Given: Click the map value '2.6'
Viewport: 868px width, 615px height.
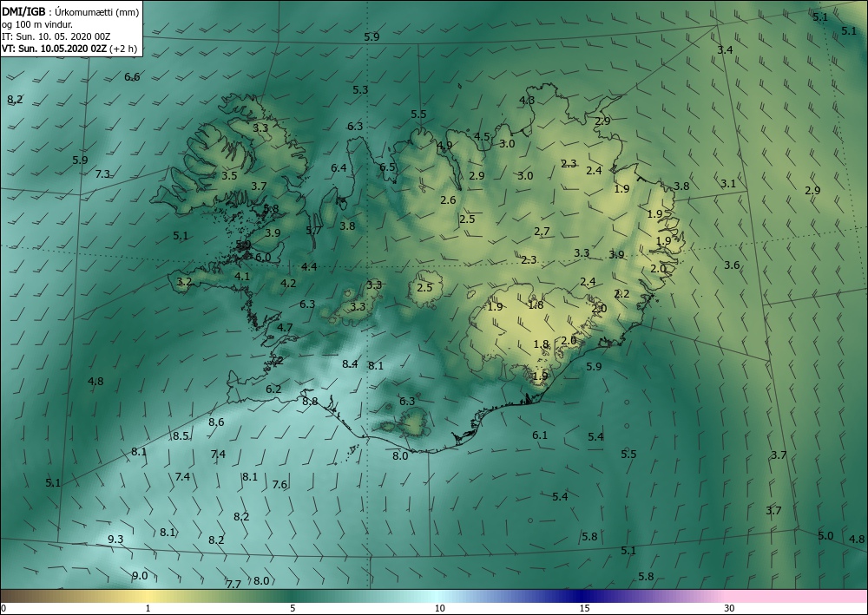Looking at the screenshot, I should [x=448, y=200].
